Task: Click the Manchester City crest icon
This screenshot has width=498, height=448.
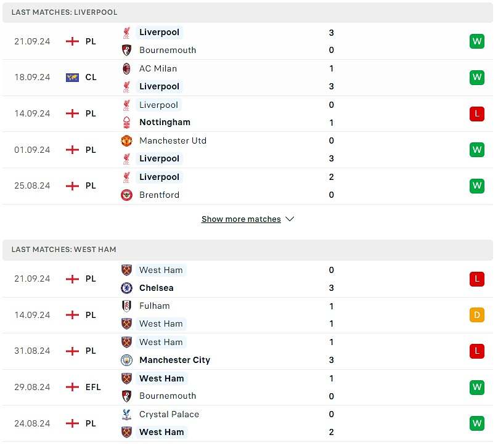Action: 127,360
